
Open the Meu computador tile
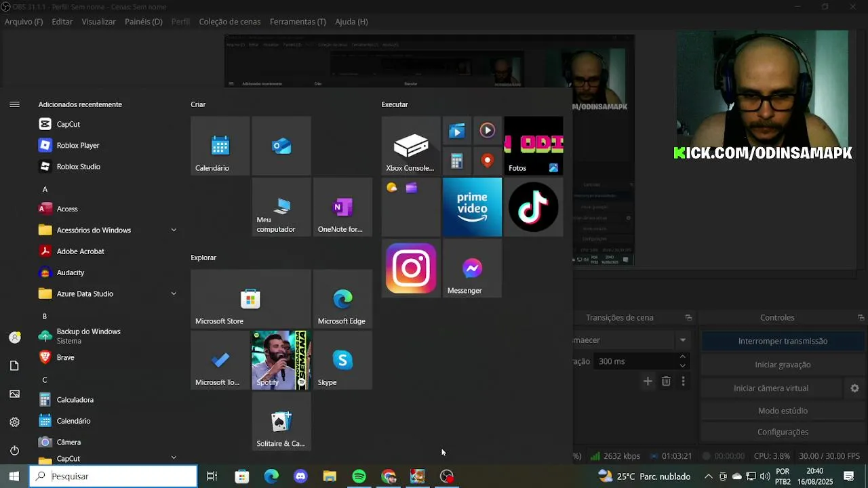(x=281, y=207)
